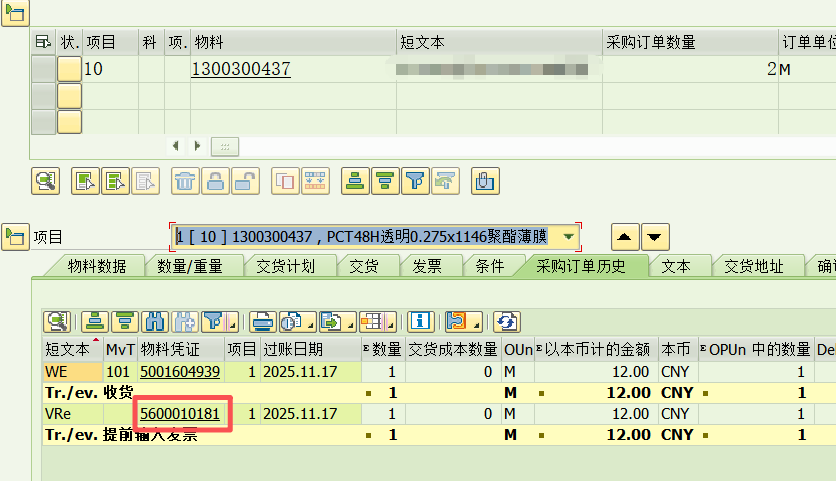Click the first green item-list arrow icon
This screenshot has width=836, height=481.
pyautogui.click(x=85, y=181)
